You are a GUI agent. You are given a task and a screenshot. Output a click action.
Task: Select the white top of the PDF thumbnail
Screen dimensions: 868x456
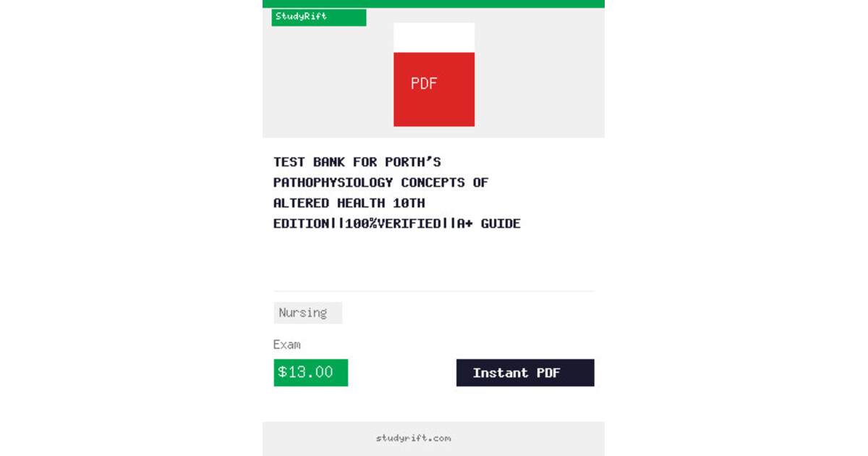click(x=434, y=38)
